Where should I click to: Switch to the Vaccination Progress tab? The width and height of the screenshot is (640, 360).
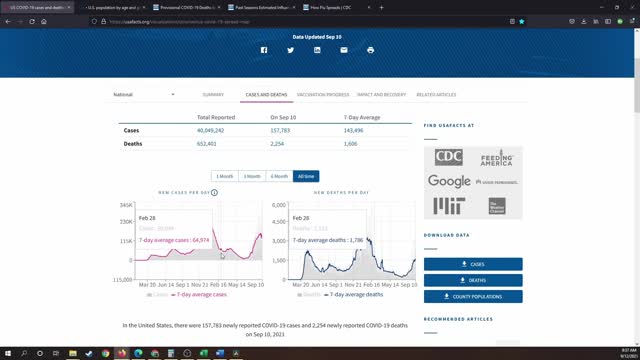pyautogui.click(x=323, y=95)
